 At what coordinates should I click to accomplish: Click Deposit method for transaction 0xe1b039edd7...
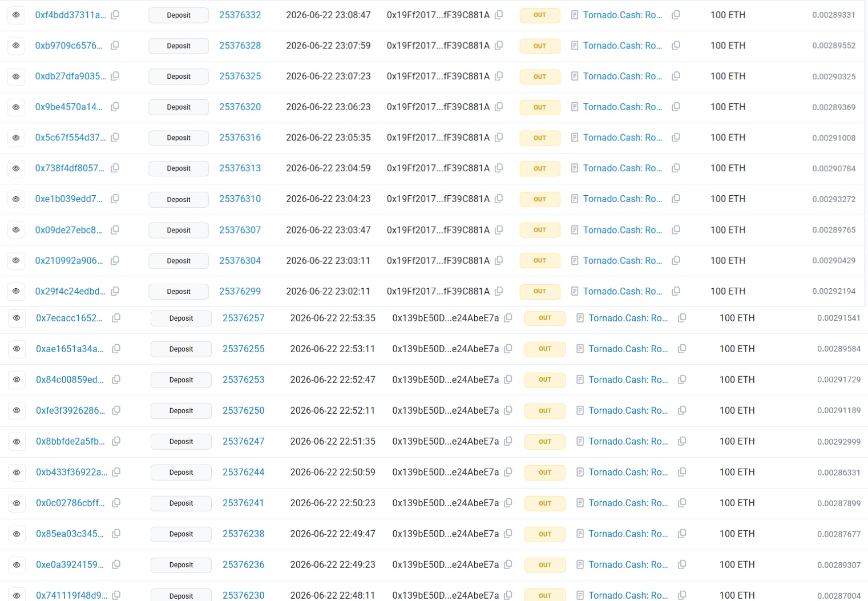179,199
